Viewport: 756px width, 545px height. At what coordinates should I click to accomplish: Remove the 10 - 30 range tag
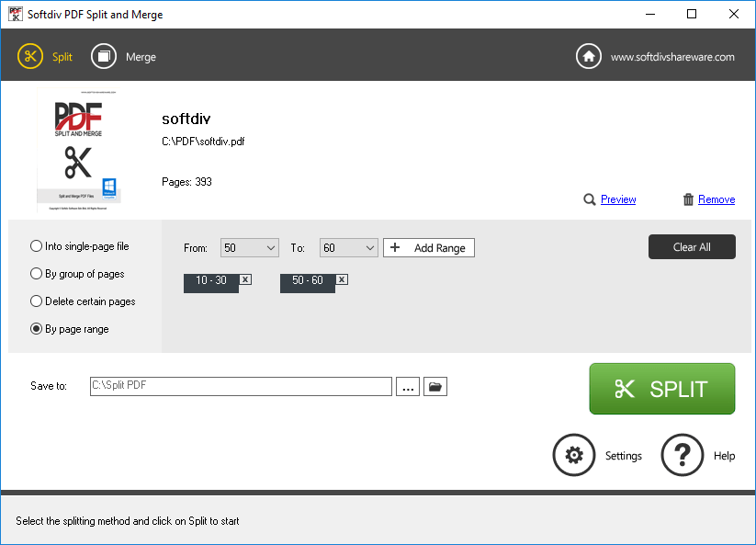tap(245, 279)
